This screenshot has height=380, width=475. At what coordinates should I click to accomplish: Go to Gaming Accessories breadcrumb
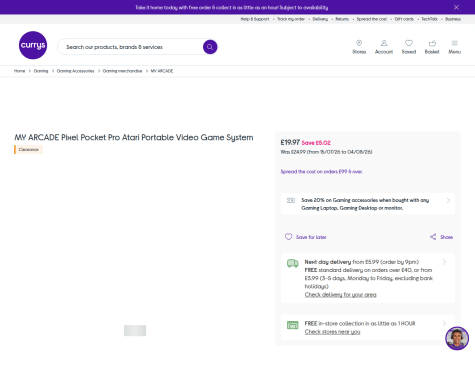[75, 71]
